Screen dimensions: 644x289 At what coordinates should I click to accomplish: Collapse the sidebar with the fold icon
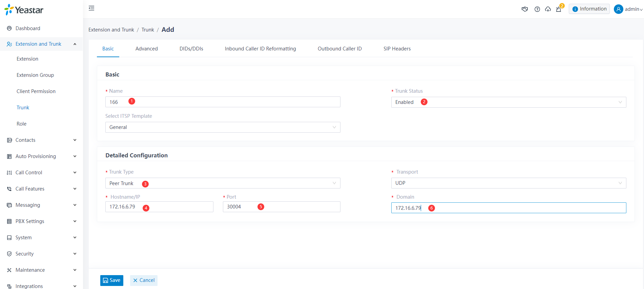pos(91,8)
